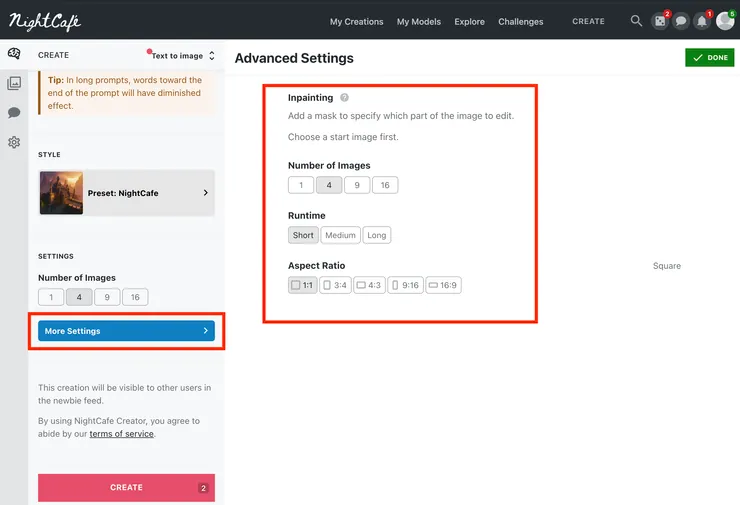Choose the 16:9 aspect ratio

443,285
